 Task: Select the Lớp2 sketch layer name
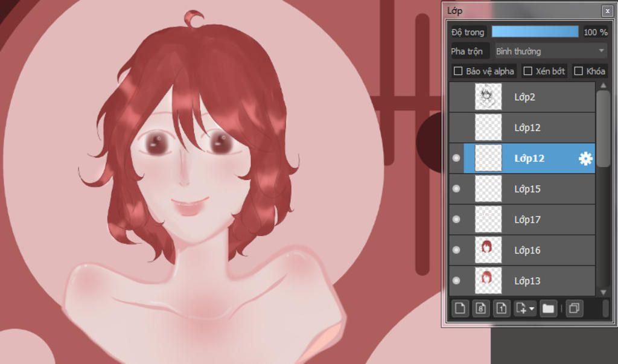524,97
